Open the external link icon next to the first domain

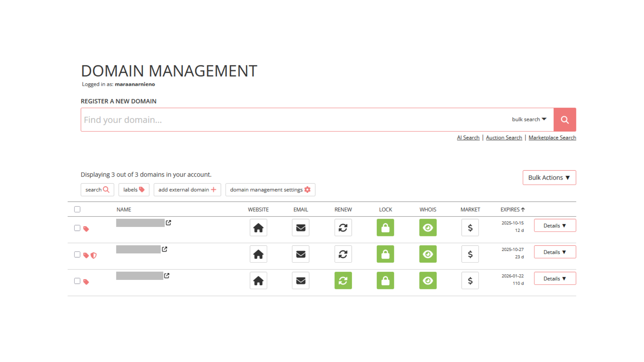pyautogui.click(x=169, y=222)
